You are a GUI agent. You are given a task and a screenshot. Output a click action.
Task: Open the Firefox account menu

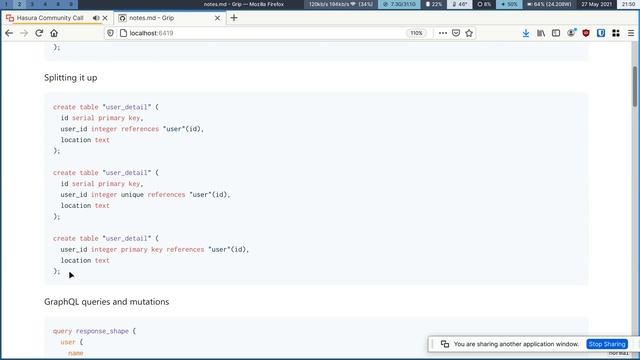[571, 33]
